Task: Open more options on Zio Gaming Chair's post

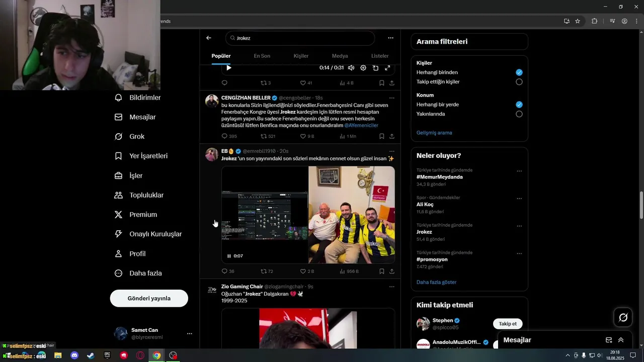Action: pos(392,287)
